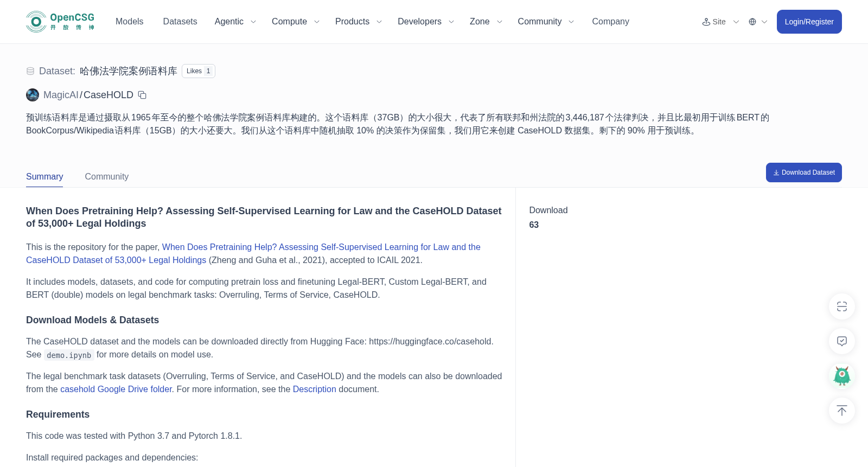Image resolution: width=868 pixels, height=467 pixels.
Task: Expand the Community nav menu
Action: pos(546,22)
